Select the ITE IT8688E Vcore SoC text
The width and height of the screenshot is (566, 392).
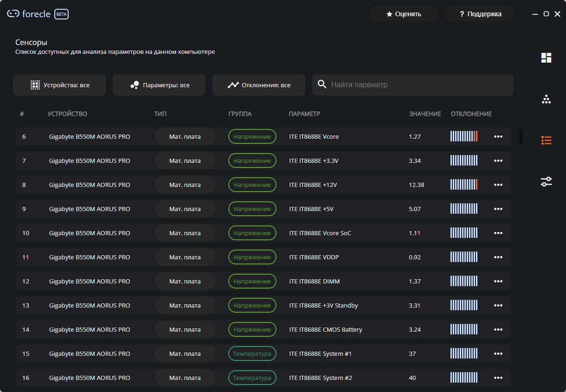click(320, 233)
